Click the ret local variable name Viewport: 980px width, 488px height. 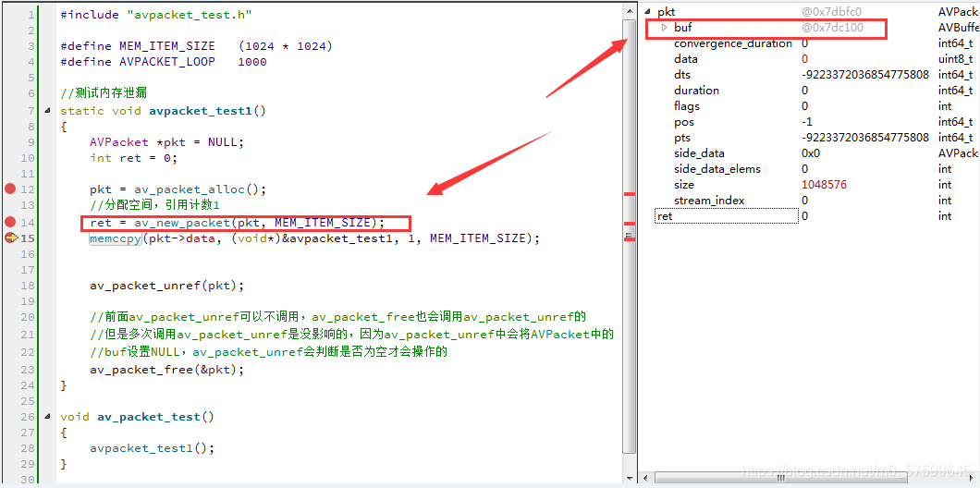tap(665, 216)
